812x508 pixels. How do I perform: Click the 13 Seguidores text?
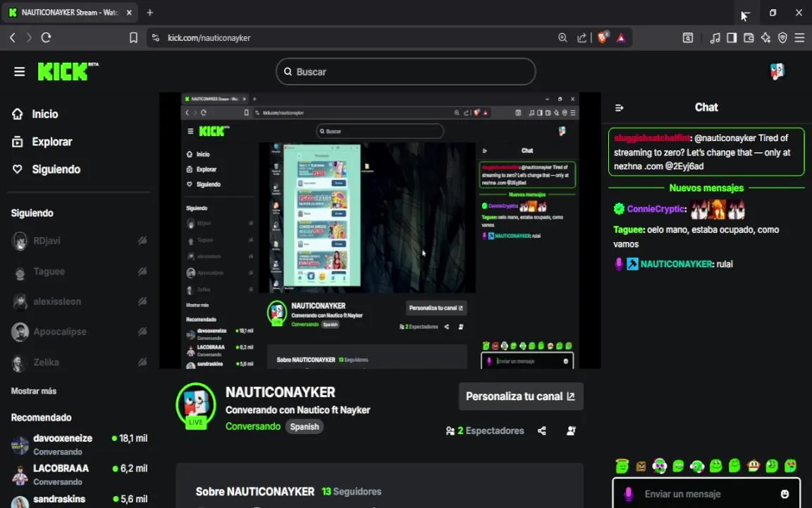(351, 491)
